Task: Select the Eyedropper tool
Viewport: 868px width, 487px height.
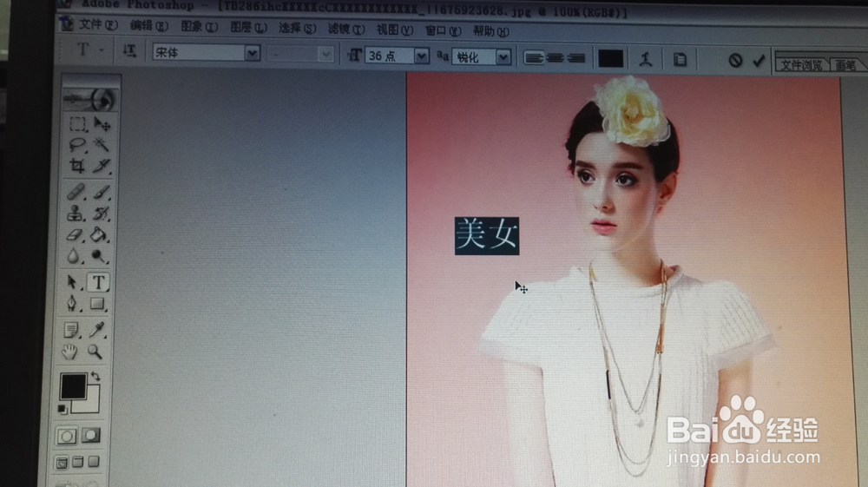Action: coord(96,330)
